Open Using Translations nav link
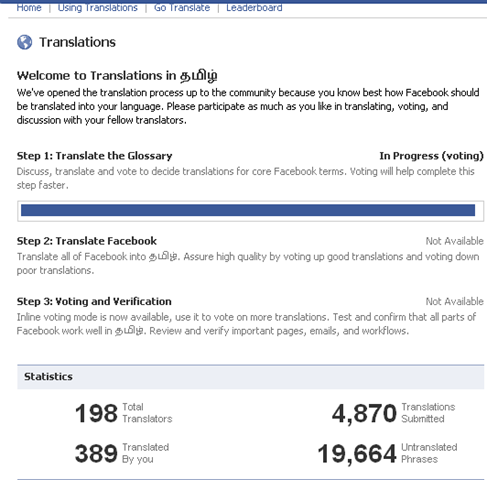The height and width of the screenshot is (480, 487). click(x=98, y=7)
